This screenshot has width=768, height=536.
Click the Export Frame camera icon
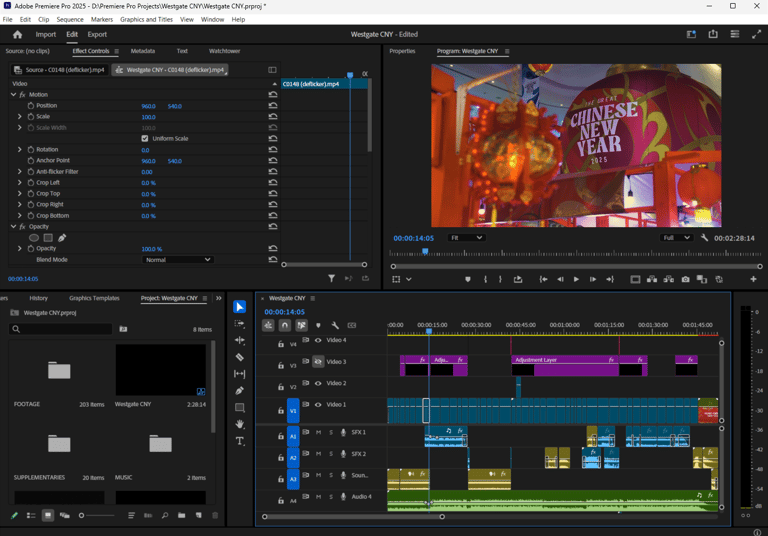[x=685, y=280]
